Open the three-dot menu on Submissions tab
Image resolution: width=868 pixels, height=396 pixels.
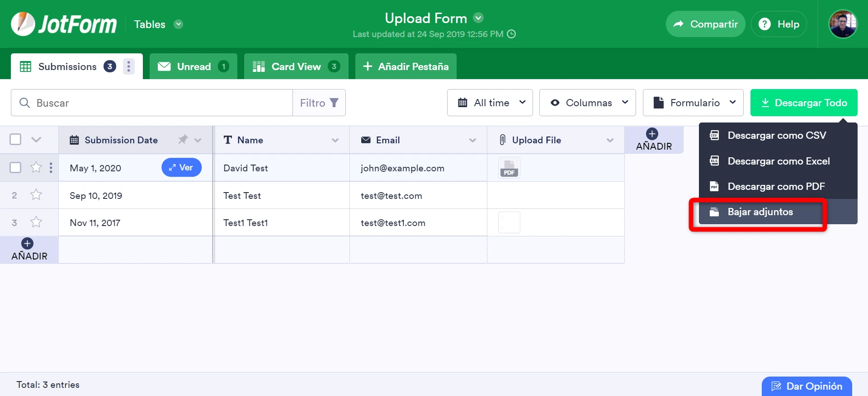129,66
